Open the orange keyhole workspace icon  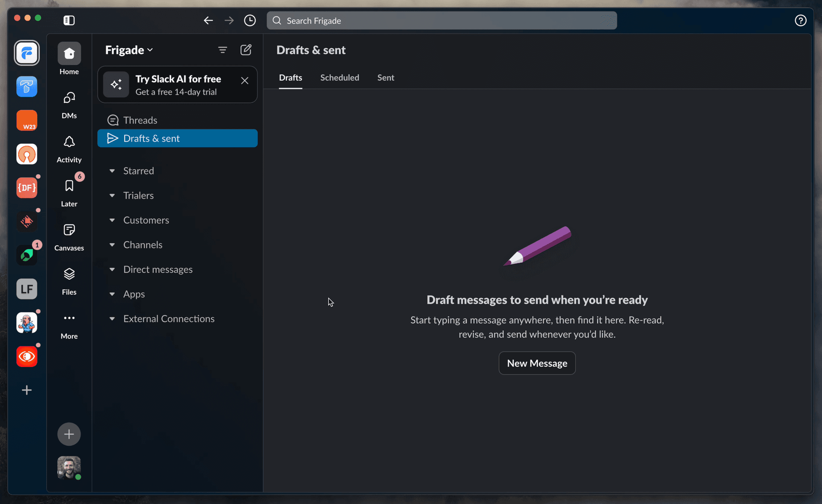27,154
